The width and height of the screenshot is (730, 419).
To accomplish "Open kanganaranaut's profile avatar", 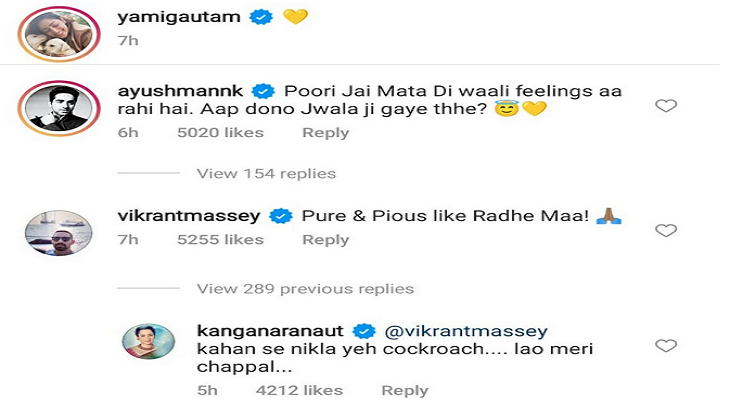I will point(149,342).
